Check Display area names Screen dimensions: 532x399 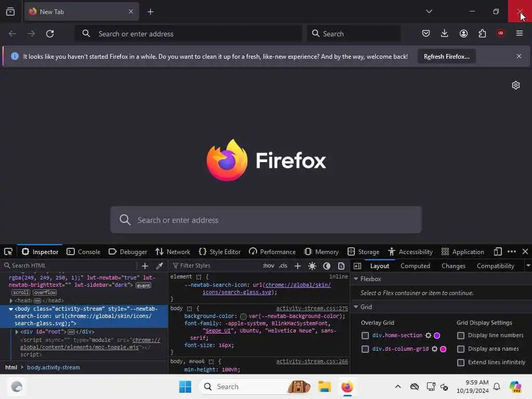point(461,349)
